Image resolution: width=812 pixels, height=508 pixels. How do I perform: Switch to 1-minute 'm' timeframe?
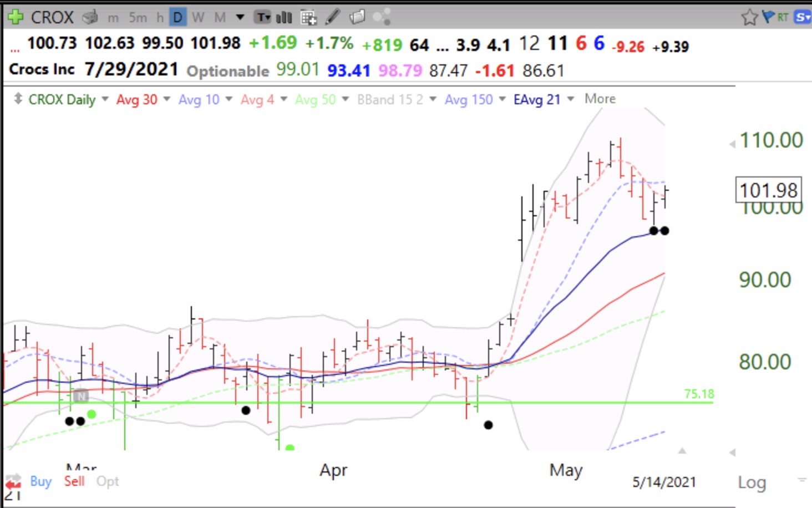click(113, 18)
